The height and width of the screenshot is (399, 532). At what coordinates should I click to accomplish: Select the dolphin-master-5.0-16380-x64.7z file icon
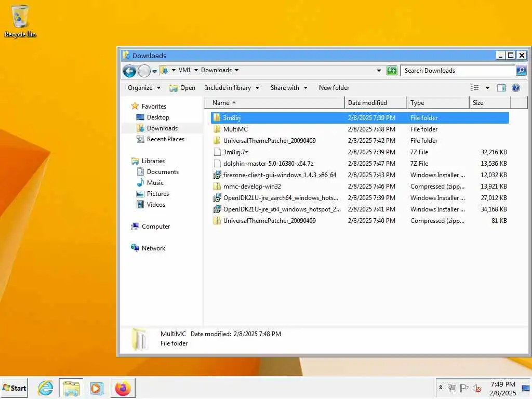[217, 164]
